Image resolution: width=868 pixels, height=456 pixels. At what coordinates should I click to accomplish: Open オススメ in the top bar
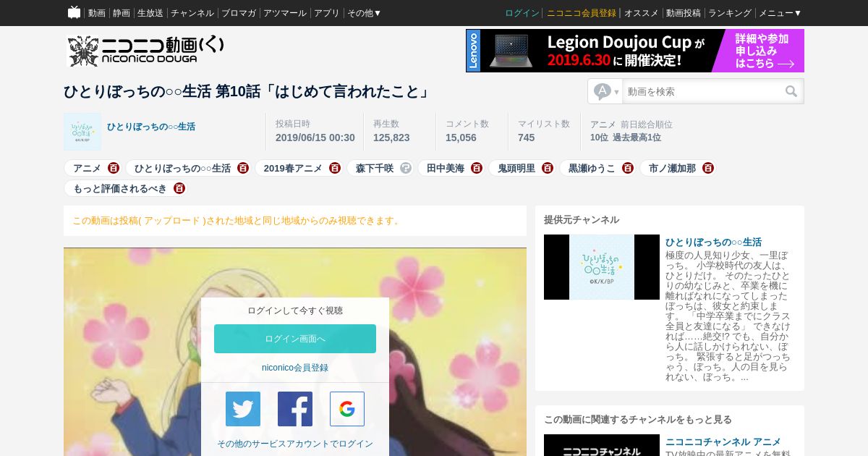pos(642,13)
